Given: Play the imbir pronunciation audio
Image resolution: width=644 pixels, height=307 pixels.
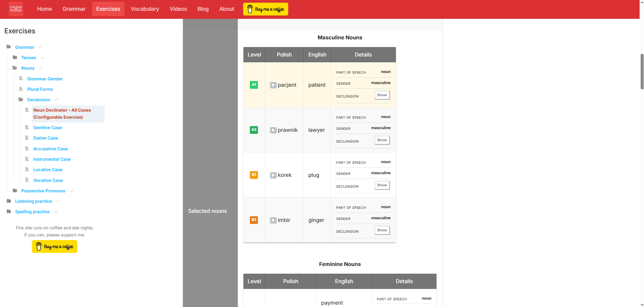Looking at the screenshot, I should tap(273, 221).
